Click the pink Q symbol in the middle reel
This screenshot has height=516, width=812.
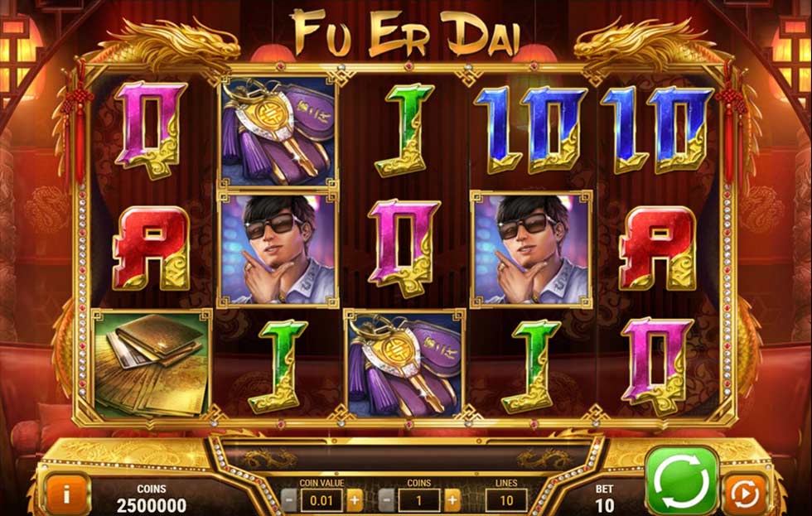(x=404, y=249)
